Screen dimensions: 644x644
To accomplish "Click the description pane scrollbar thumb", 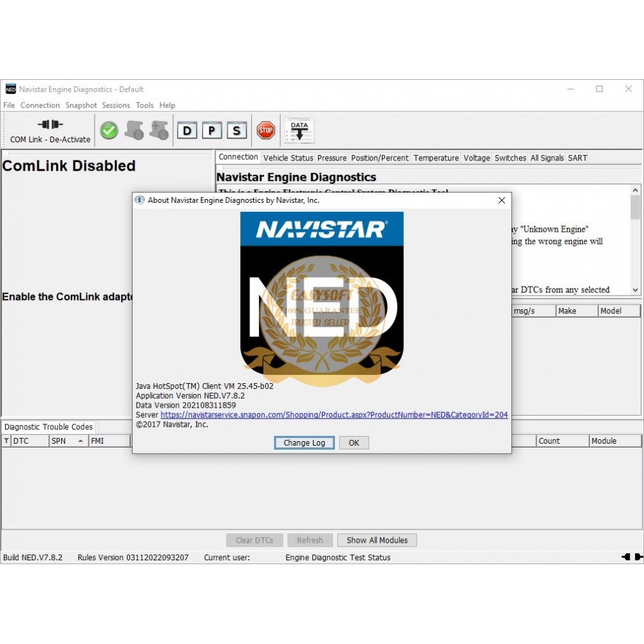I will 636,207.
